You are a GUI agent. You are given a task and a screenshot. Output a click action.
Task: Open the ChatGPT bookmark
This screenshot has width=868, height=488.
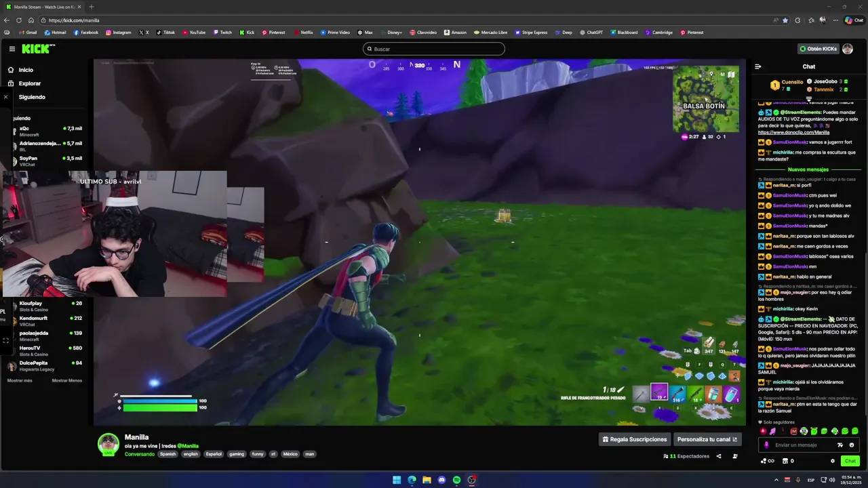point(591,33)
